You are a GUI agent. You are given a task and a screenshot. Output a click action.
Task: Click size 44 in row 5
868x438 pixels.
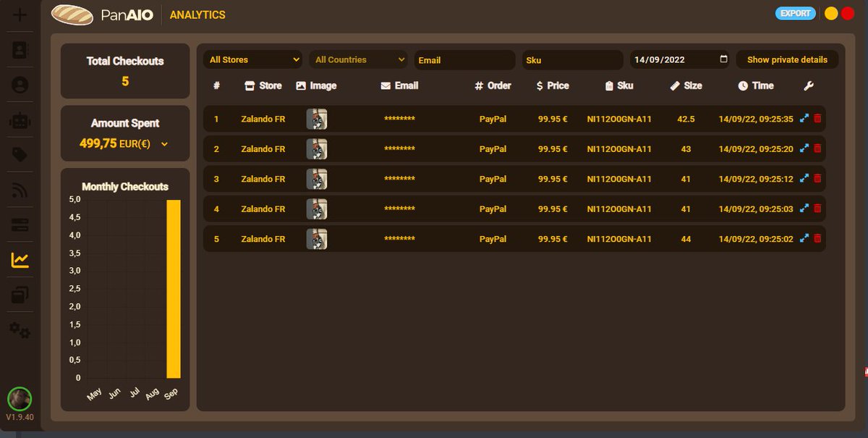(x=686, y=239)
